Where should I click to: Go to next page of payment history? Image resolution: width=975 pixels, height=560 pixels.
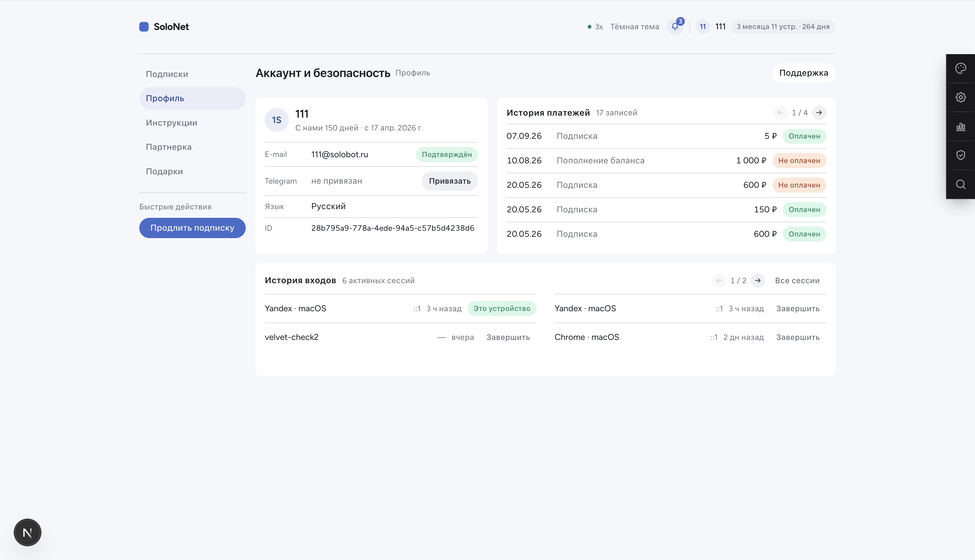[819, 113]
